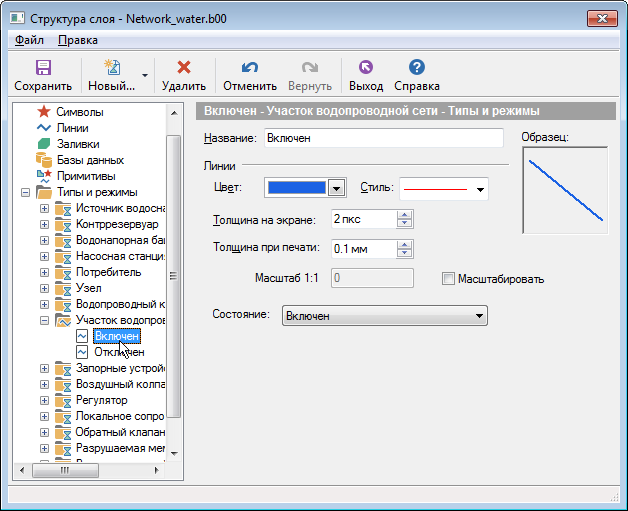This screenshot has width=628, height=511.
Task: Open the Файл menu
Action: 29,40
